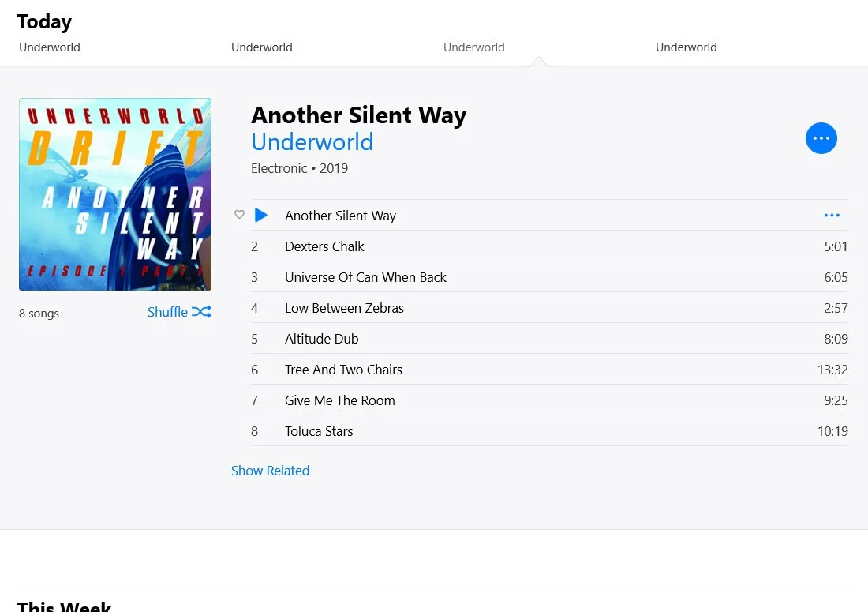Open track options dots for Another Silent Way
Image resolution: width=868 pixels, height=612 pixels.
pos(832,215)
